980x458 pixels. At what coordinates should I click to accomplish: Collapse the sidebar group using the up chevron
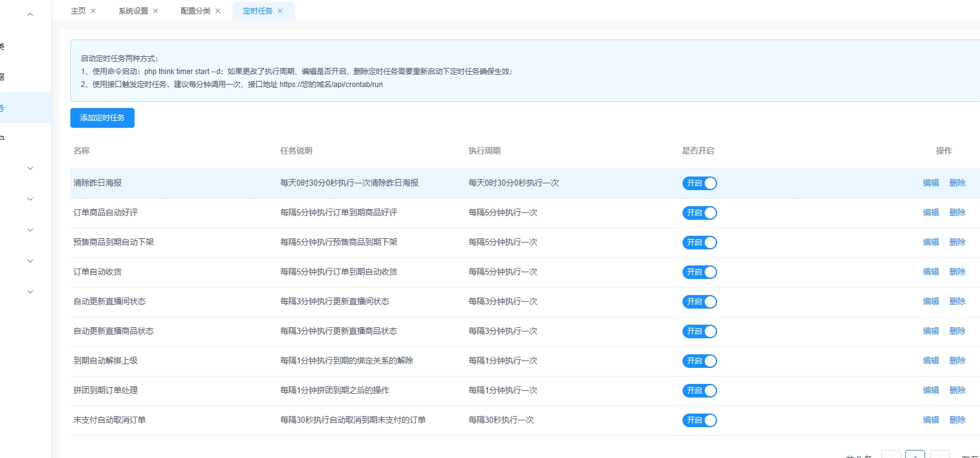pyautogui.click(x=30, y=14)
